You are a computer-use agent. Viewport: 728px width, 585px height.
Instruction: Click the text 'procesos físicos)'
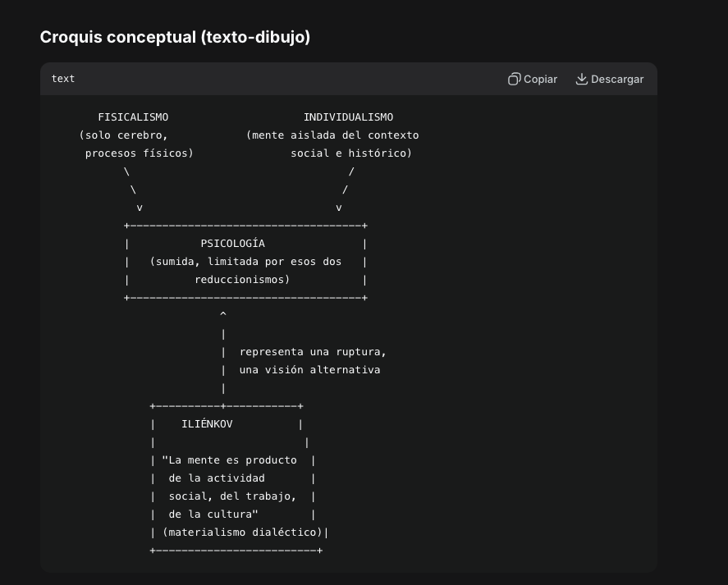[x=140, y=153]
